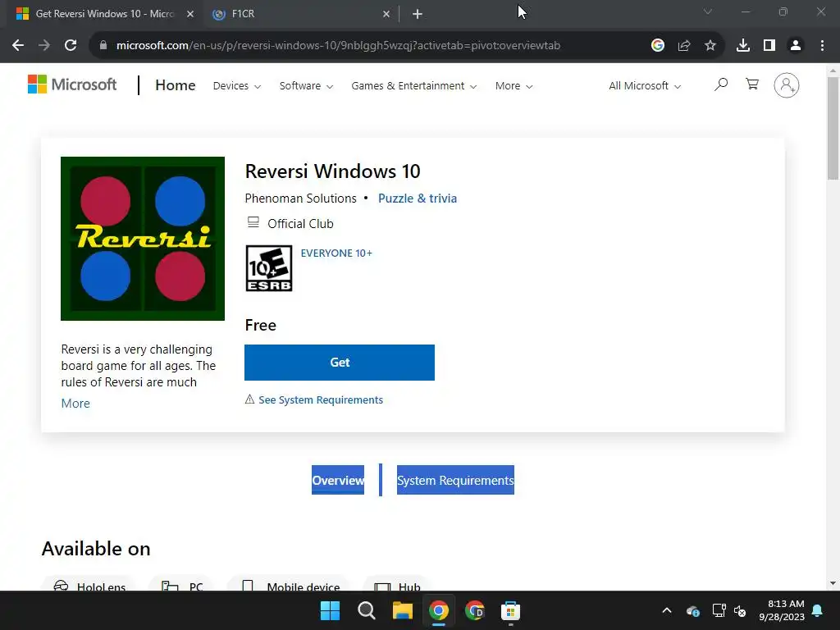Screen dimensions: 840x630
Task: Open a new browser tab
Action: tap(418, 15)
